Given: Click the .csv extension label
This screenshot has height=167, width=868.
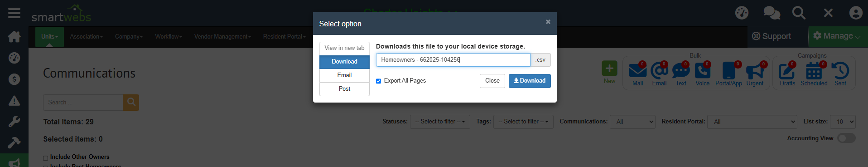Looking at the screenshot, I should tap(540, 60).
